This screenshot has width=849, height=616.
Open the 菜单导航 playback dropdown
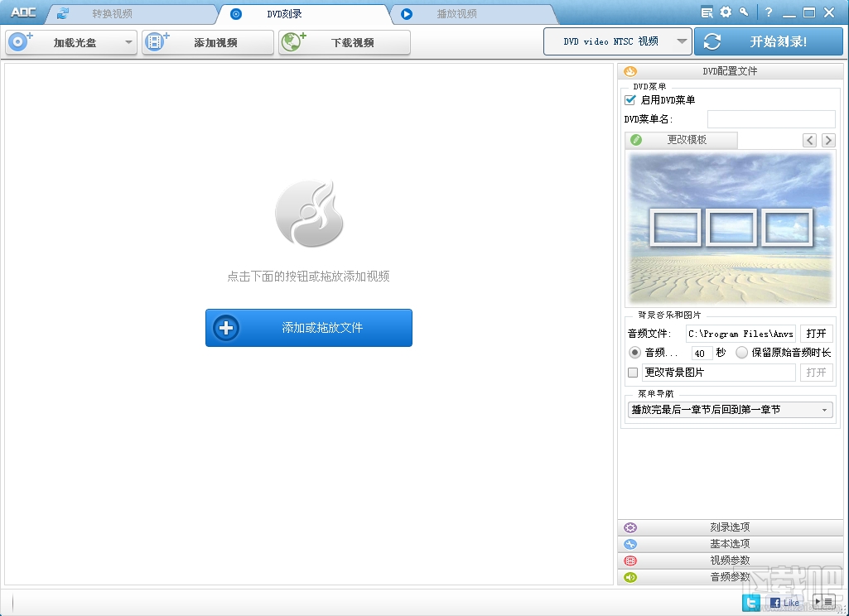(729, 409)
